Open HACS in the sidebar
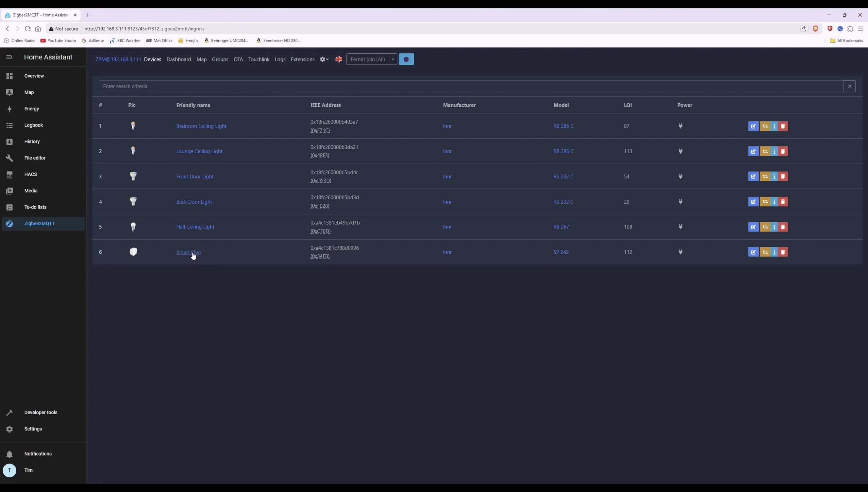This screenshot has width=868, height=492. [43, 174]
